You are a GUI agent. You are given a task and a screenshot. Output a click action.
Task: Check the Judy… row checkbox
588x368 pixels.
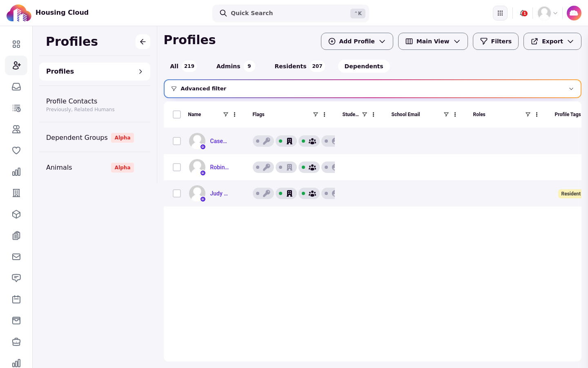tap(177, 193)
